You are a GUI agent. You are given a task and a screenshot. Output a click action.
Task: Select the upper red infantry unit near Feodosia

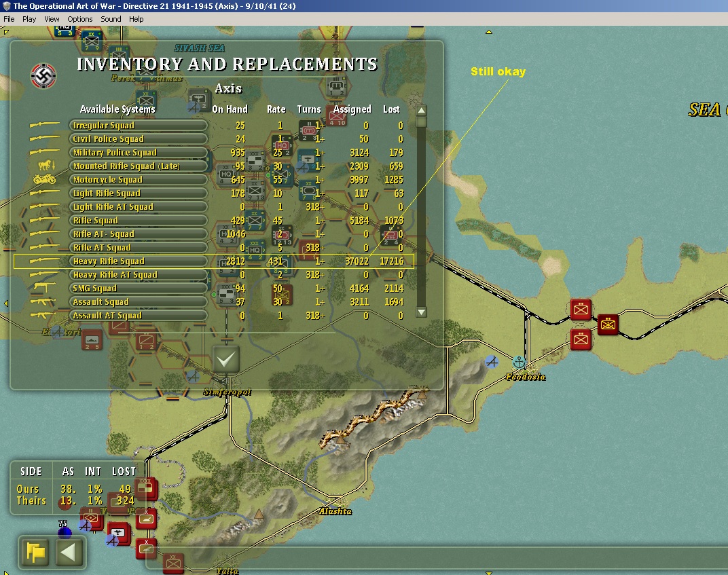[x=581, y=310]
